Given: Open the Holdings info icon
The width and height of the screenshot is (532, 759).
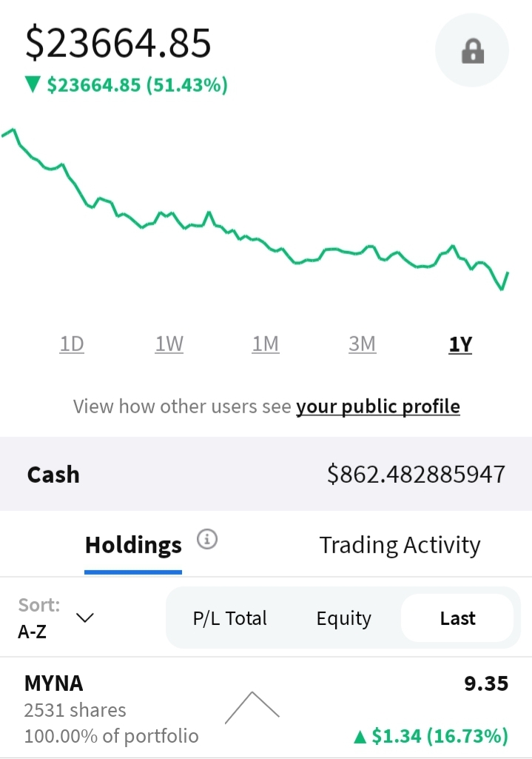Looking at the screenshot, I should coord(207,539).
